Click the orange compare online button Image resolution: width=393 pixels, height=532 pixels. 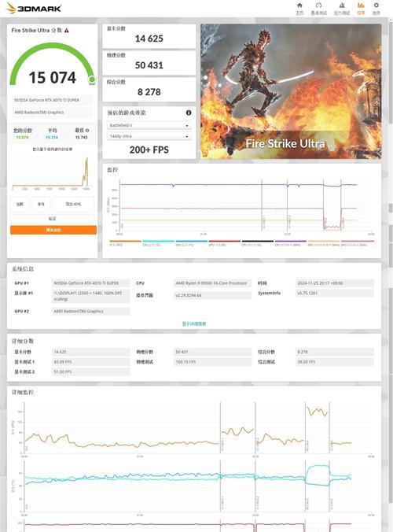[53, 230]
